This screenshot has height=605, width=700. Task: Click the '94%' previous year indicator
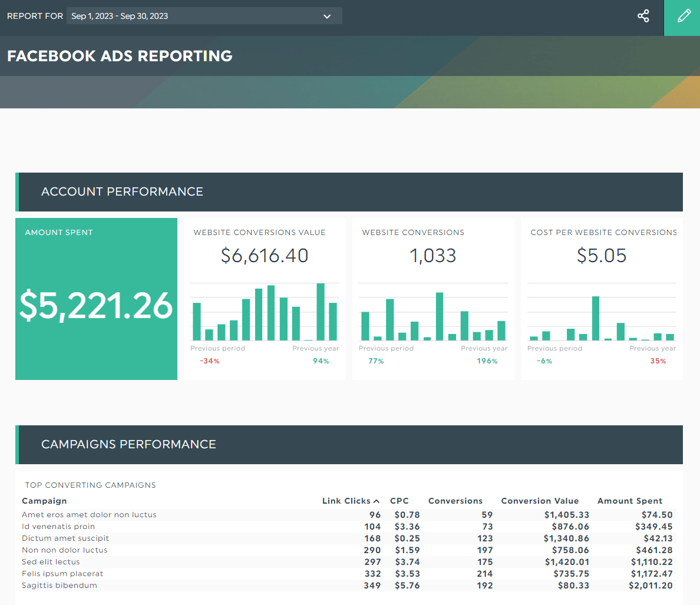[x=321, y=361]
